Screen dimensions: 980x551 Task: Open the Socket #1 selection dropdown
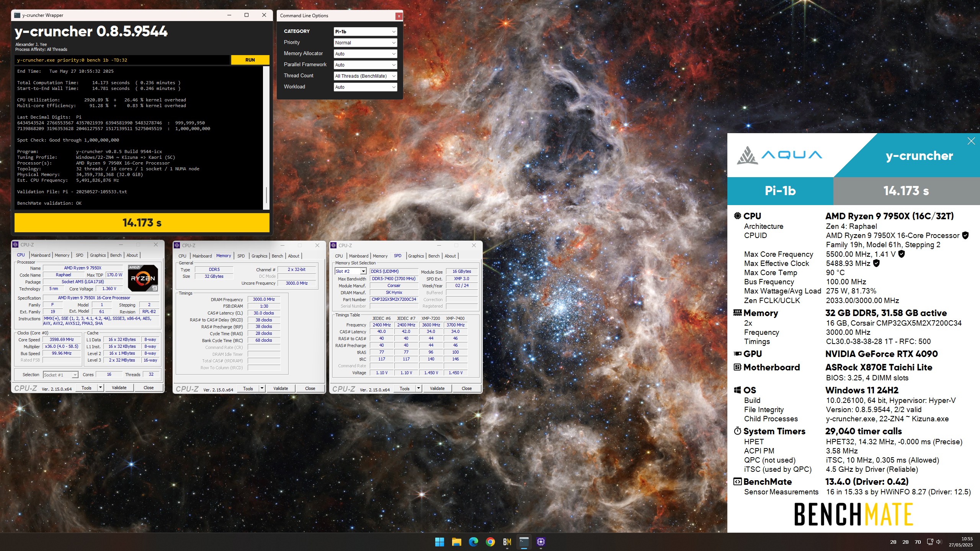coord(60,375)
